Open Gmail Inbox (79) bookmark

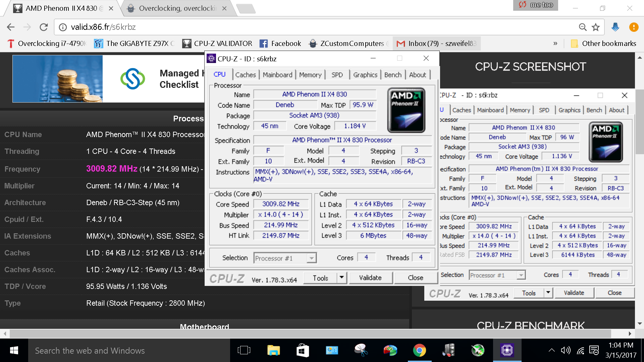[437, 44]
